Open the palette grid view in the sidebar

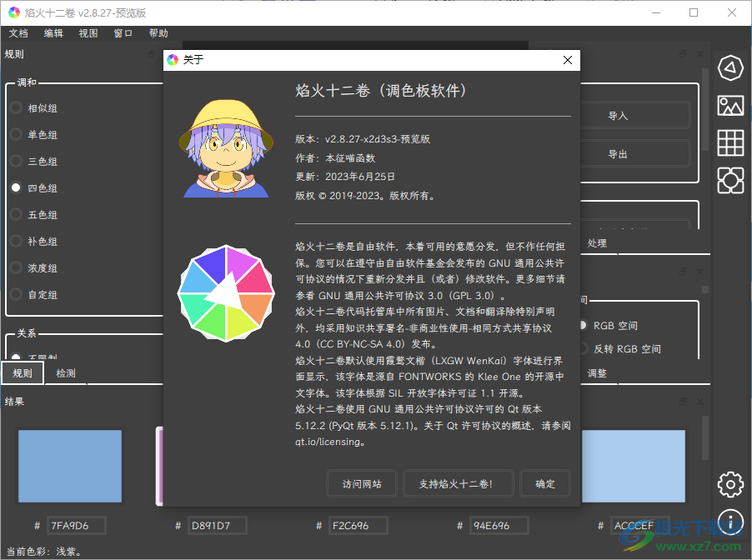(x=729, y=143)
